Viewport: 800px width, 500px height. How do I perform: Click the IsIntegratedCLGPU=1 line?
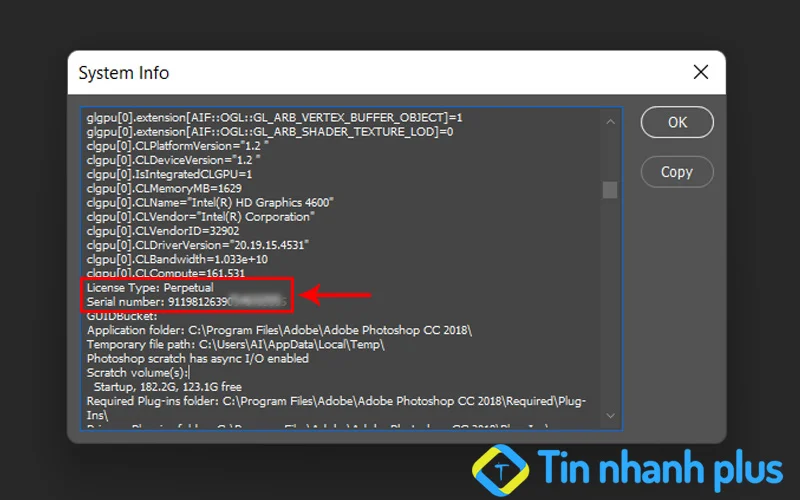tap(169, 174)
